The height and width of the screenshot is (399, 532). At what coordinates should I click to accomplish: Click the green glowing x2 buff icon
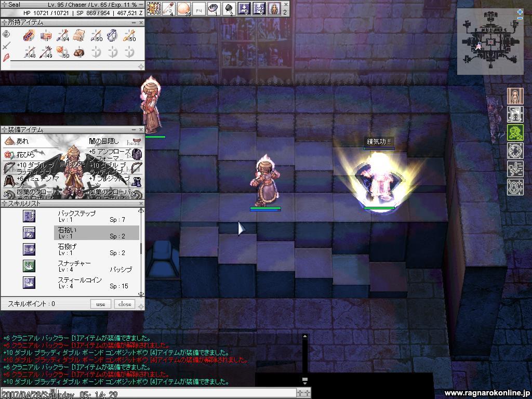pos(515,132)
